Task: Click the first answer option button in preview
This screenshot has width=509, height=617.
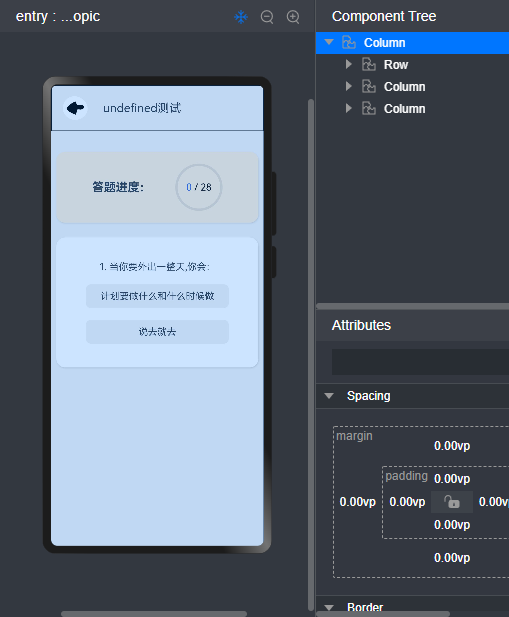Action: click(157, 296)
